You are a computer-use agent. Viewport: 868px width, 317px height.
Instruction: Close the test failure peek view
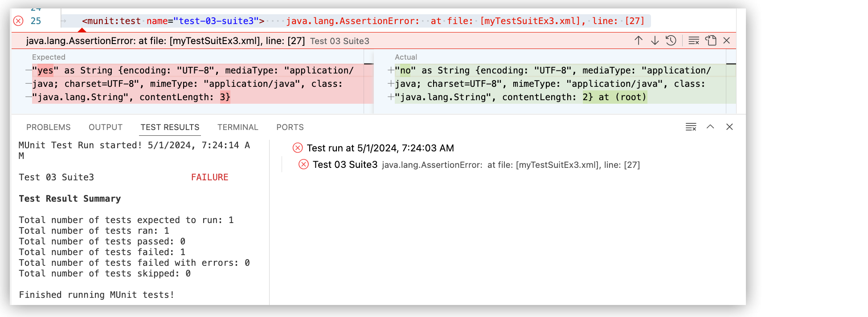click(727, 41)
